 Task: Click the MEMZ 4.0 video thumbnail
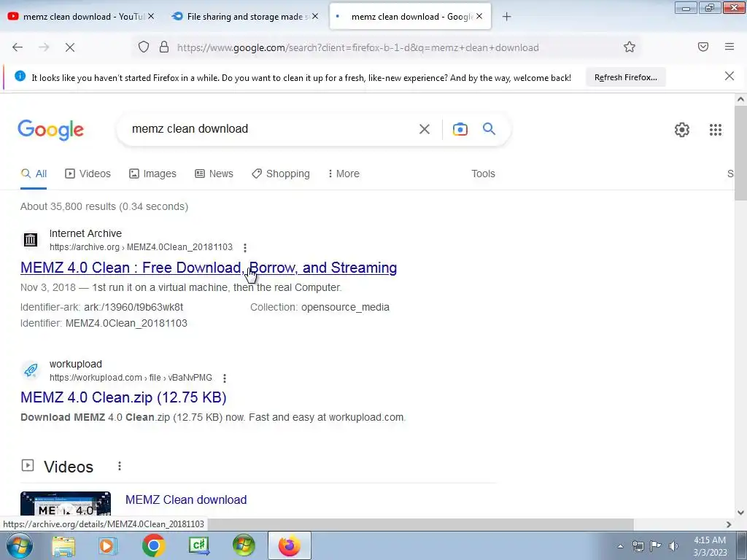tap(66, 504)
